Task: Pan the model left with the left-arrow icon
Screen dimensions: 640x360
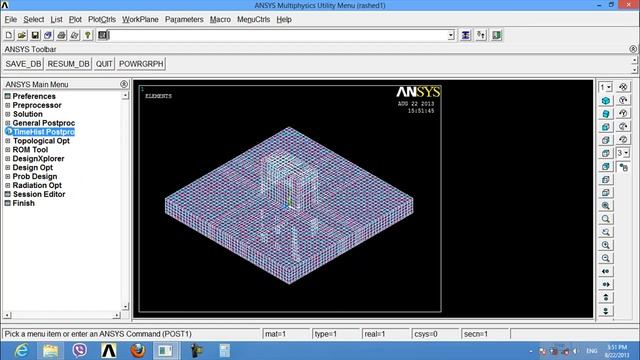Action: point(606,271)
